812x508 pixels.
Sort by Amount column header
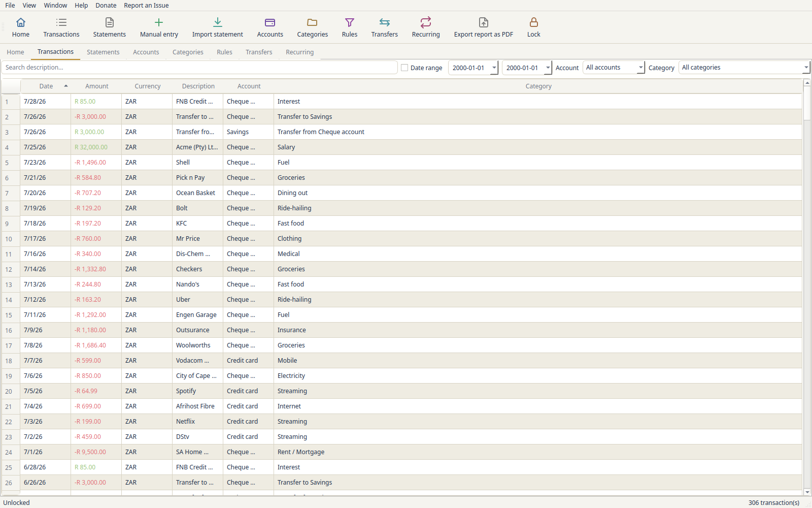click(96, 86)
